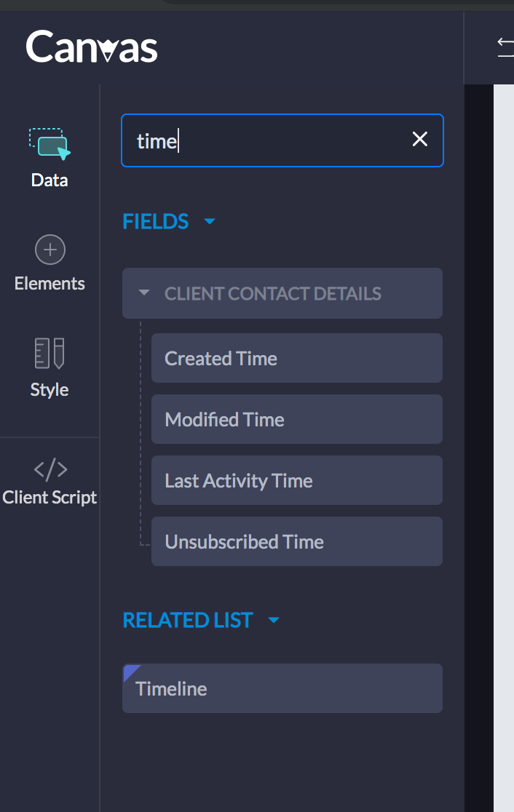Collapse the FIELDS section arrow

210,221
